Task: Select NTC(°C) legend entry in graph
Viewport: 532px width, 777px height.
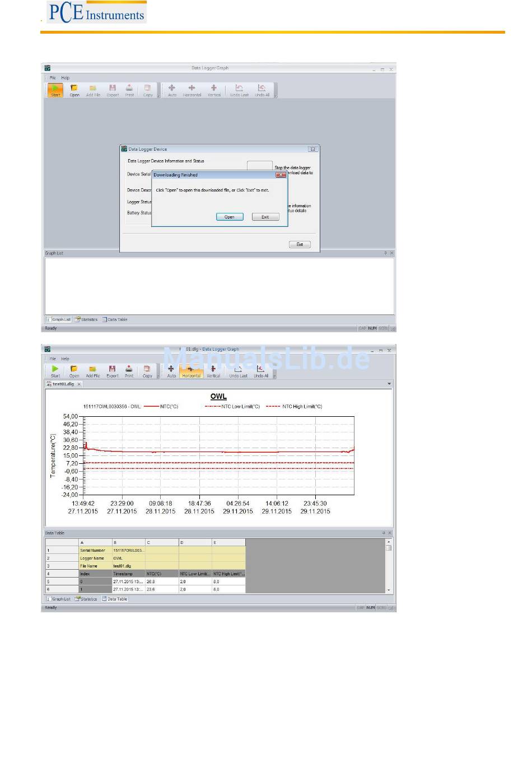Action: (161, 407)
